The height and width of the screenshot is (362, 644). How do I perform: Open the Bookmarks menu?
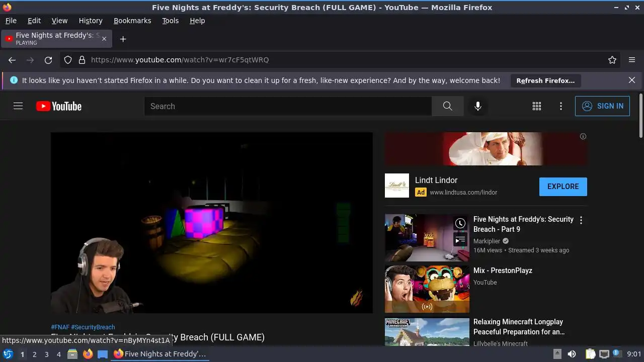click(132, 21)
